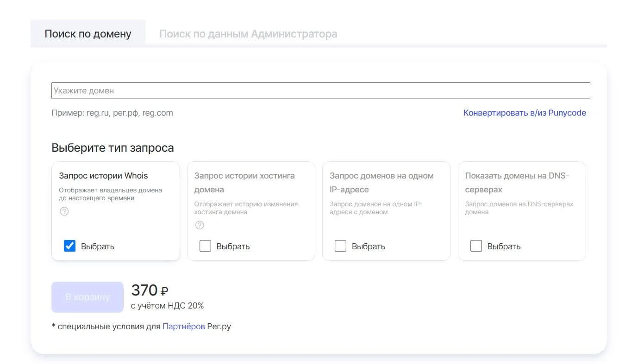Click the 'Выберите тип запроса' heading
Screen dimensions: 625x364
(x=112, y=148)
